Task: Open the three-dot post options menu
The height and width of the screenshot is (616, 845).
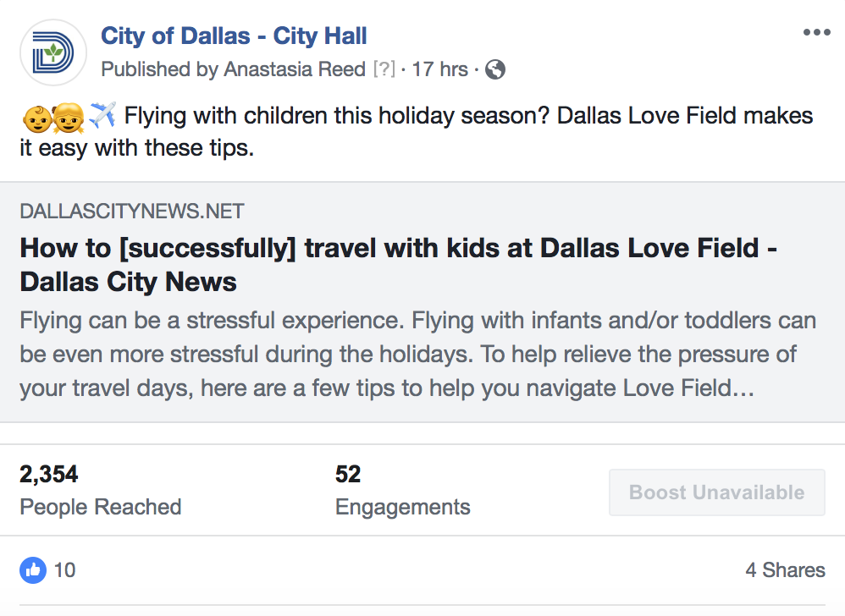Action: coord(816,33)
